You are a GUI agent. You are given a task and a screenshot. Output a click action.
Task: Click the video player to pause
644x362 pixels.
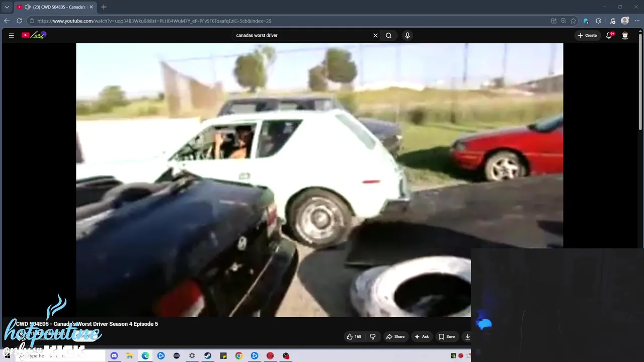(x=319, y=180)
